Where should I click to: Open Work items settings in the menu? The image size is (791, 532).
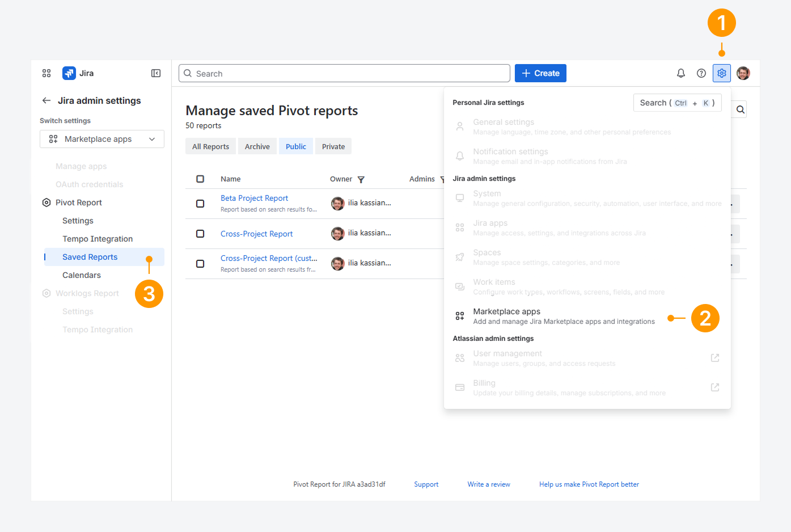[587, 286]
